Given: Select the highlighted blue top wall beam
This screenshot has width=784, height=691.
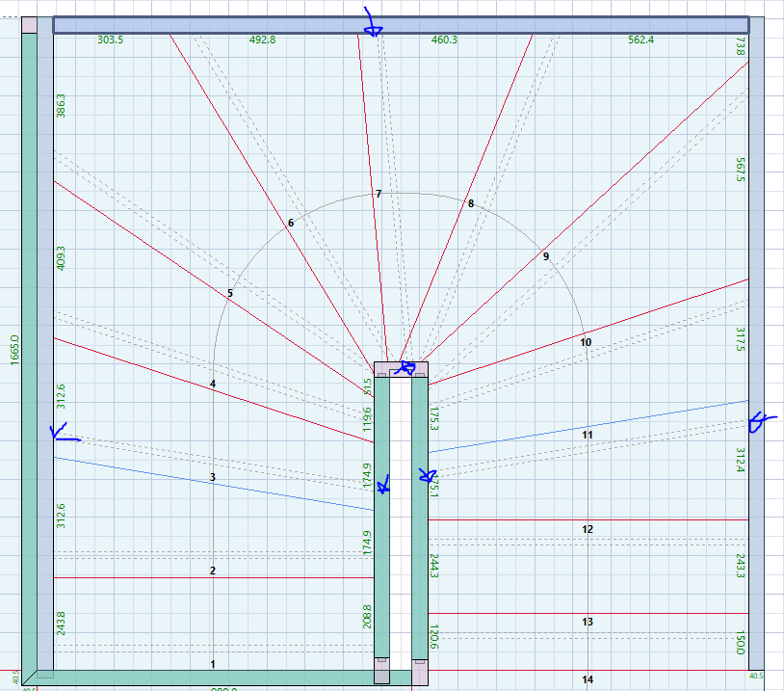Looking at the screenshot, I should tap(401, 25).
